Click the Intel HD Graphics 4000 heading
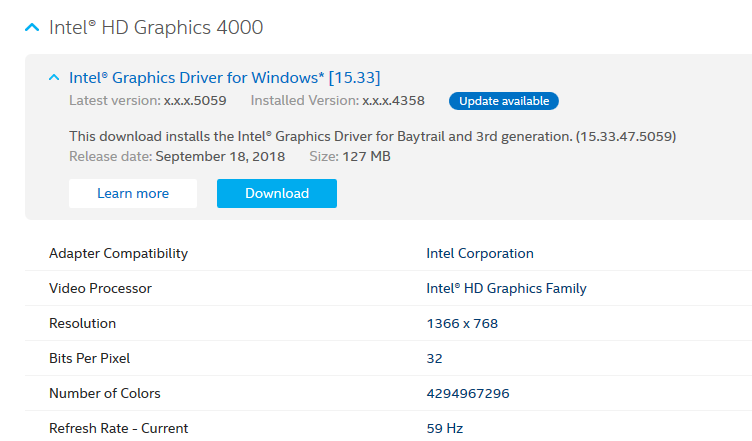Screen dimensions: 752x441 point(156,28)
